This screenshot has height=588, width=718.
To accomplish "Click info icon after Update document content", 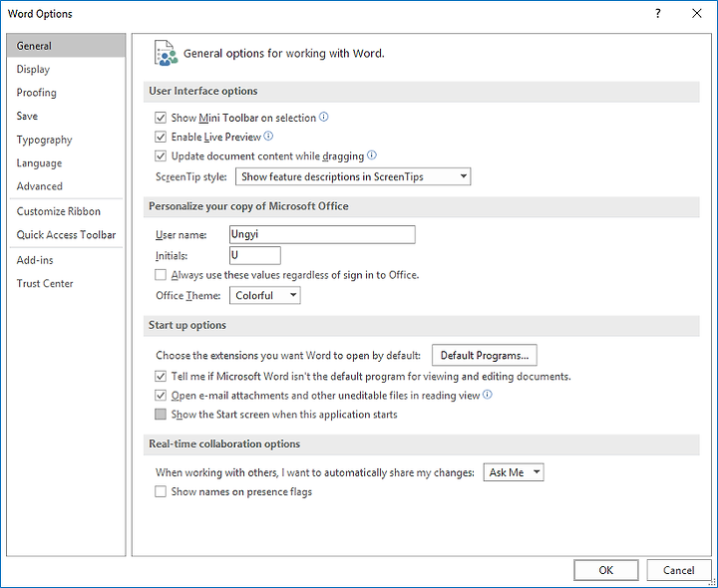I will [372, 155].
